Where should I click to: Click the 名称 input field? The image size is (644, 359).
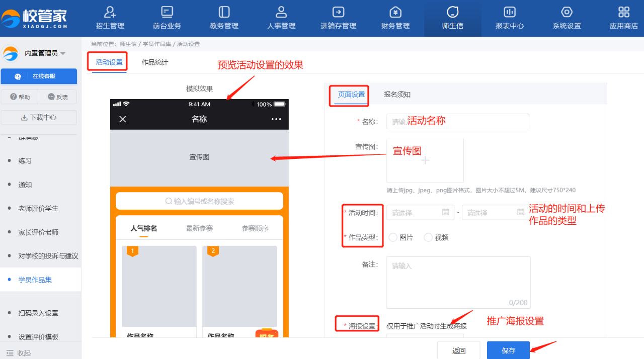457,121
